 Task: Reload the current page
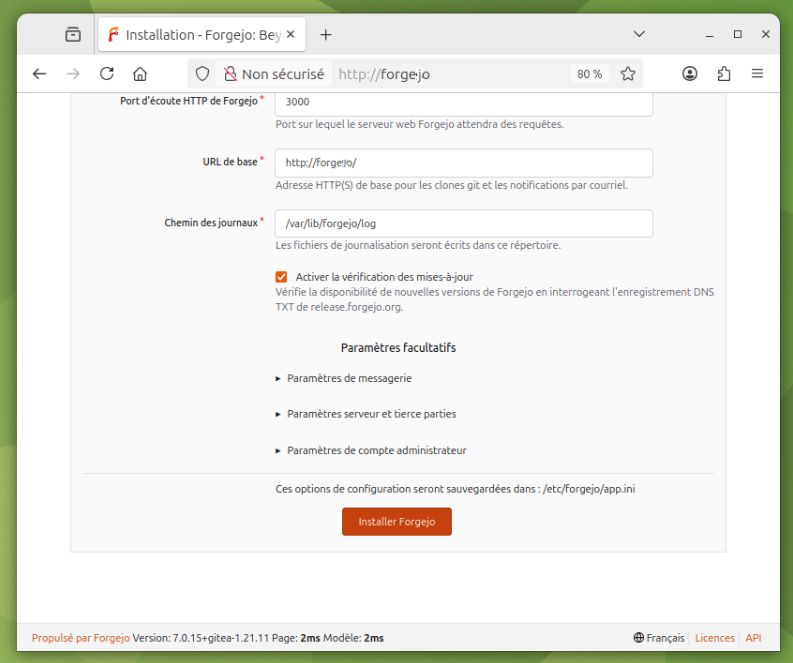pos(107,74)
